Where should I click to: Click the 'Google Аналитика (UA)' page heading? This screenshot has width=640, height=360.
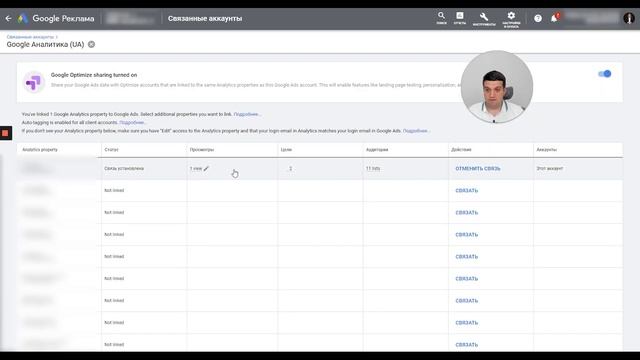click(x=45, y=44)
